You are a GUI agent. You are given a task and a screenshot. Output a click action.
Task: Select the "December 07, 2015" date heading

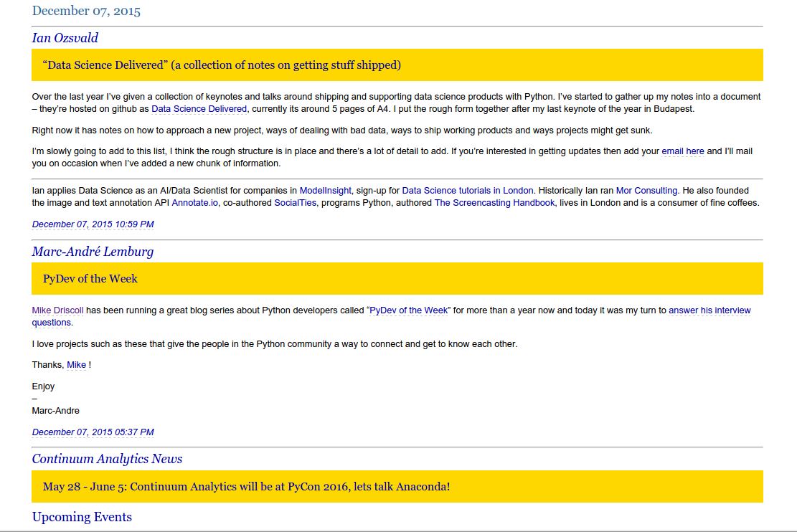coord(86,11)
